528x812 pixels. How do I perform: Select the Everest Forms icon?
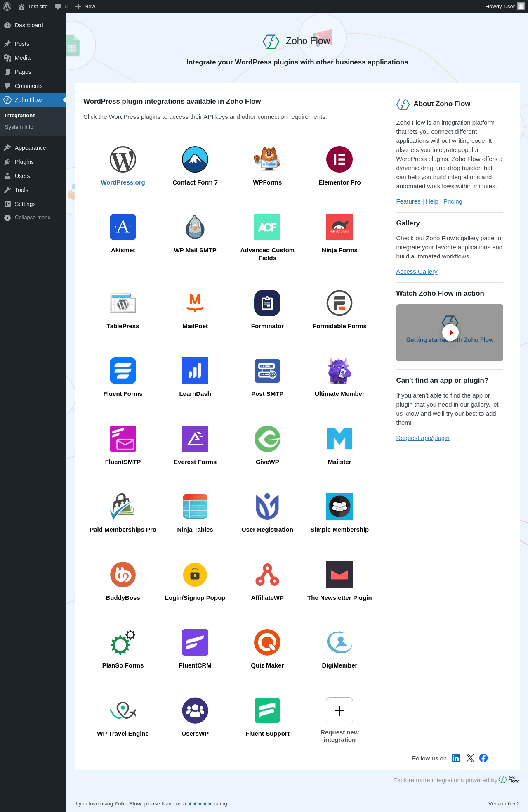(195, 439)
